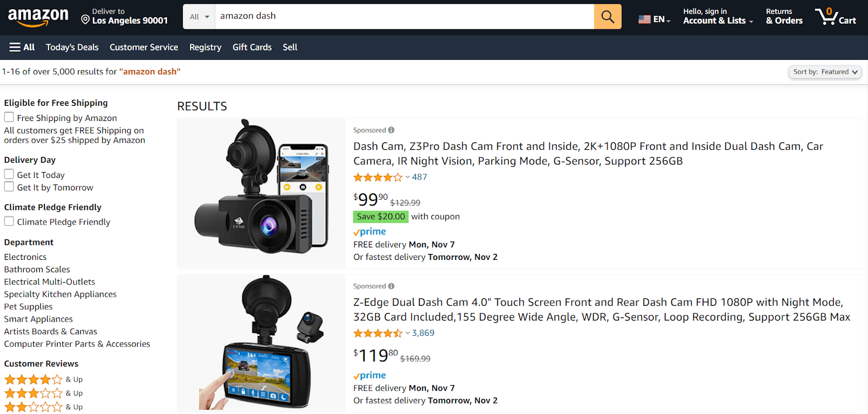Image resolution: width=868 pixels, height=414 pixels.
Task: Enable Free Shipping by Amazon checkbox
Action: 9,117
